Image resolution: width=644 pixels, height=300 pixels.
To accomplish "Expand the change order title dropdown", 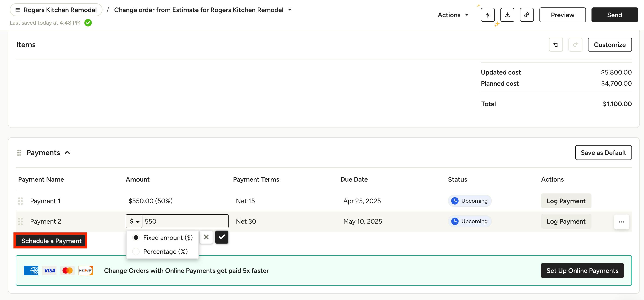I will (290, 10).
